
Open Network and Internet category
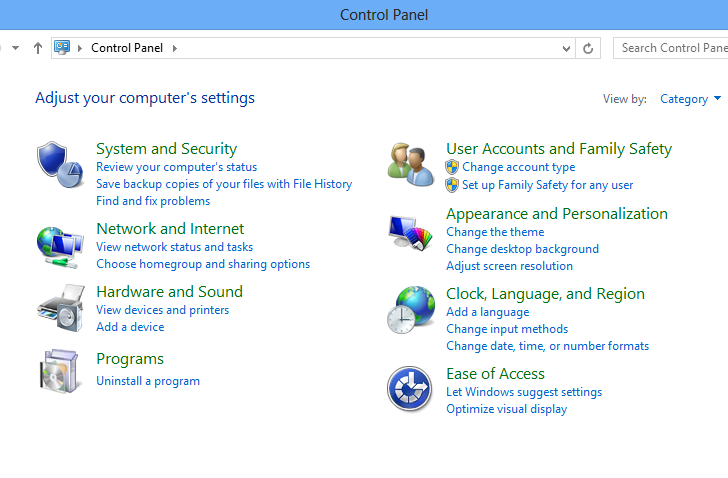click(x=170, y=228)
